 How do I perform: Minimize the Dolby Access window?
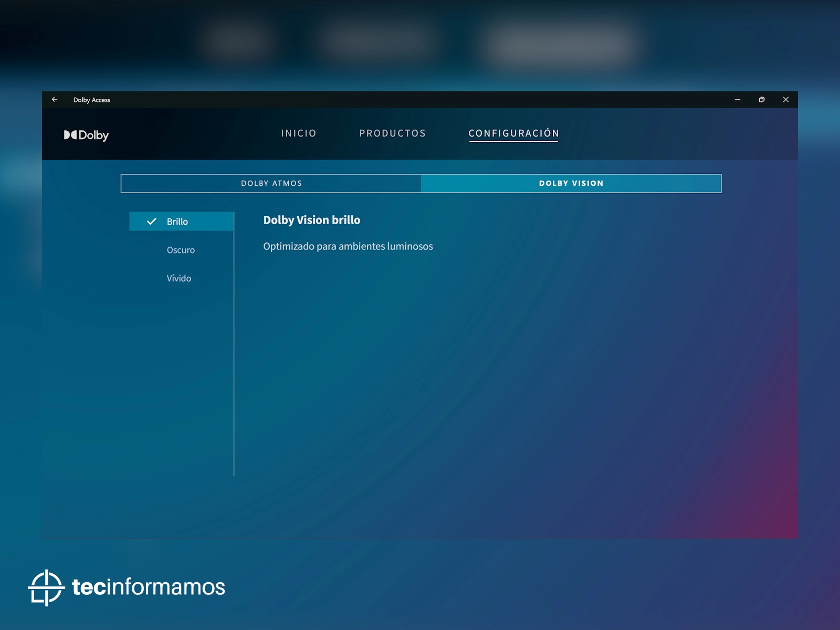pos(737,99)
